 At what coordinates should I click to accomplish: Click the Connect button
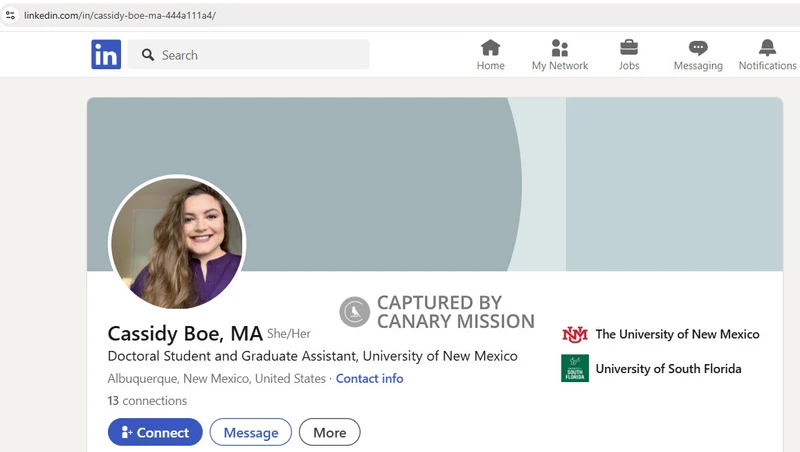coord(155,432)
